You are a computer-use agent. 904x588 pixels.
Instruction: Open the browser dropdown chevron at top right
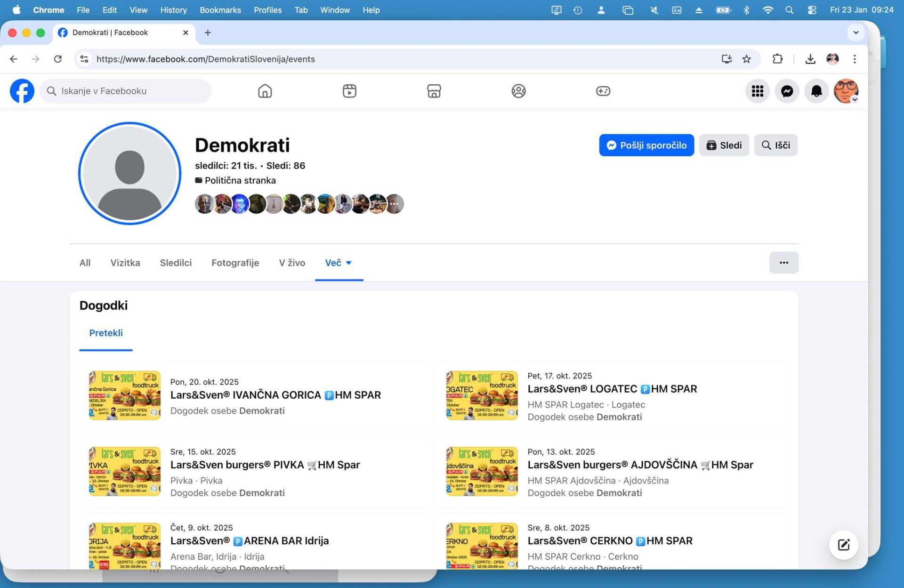click(x=856, y=32)
